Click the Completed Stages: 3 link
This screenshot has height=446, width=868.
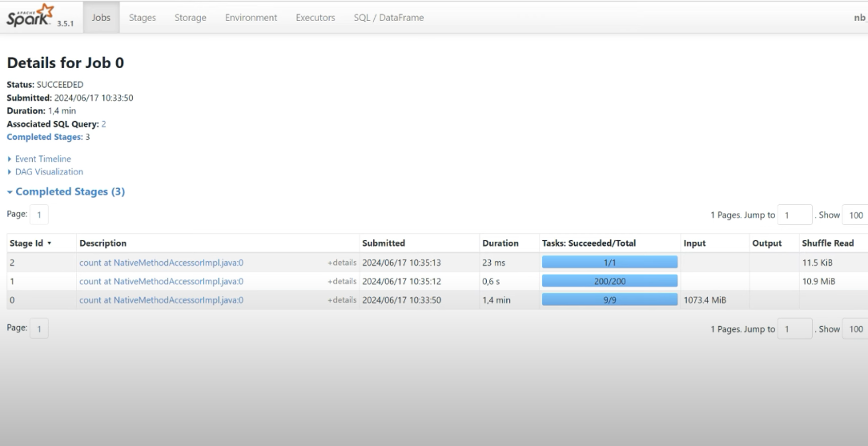(x=44, y=137)
